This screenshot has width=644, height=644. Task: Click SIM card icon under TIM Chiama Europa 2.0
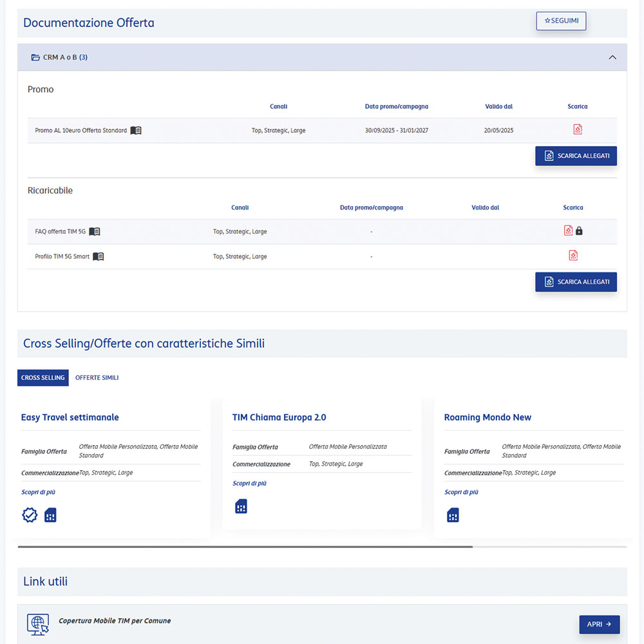[x=241, y=506]
